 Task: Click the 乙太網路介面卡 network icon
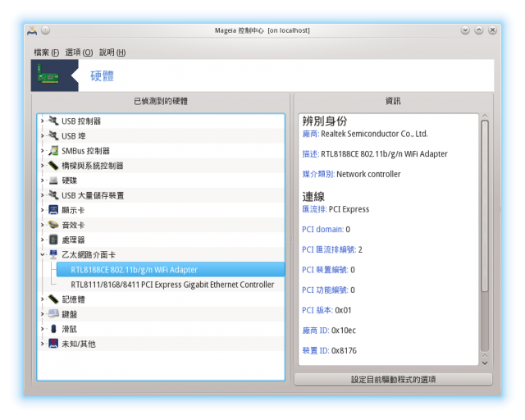[53, 254]
